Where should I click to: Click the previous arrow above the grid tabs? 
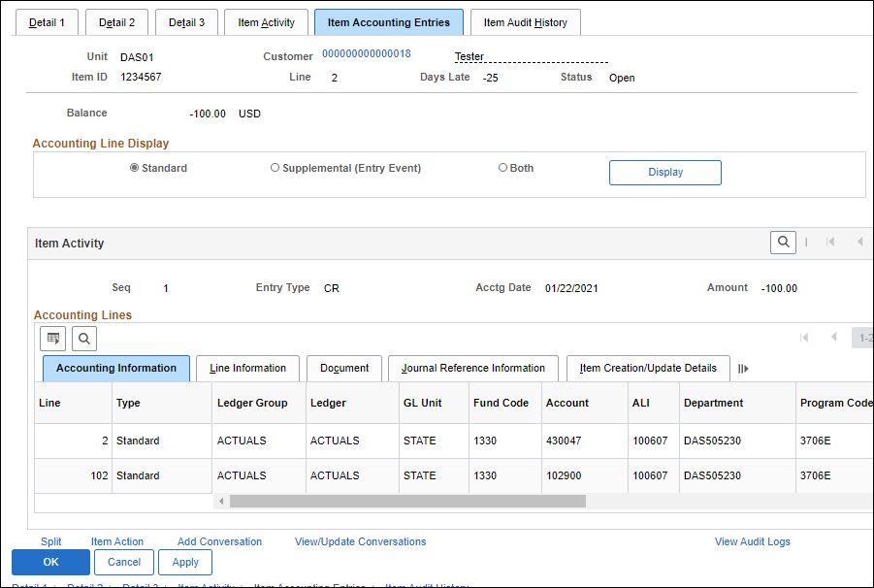tap(833, 337)
